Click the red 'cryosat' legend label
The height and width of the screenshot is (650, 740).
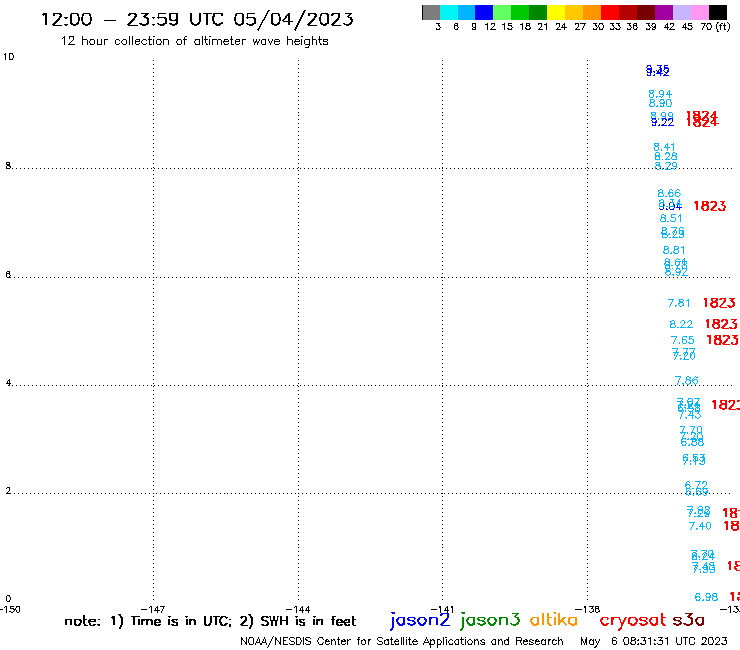click(632, 620)
